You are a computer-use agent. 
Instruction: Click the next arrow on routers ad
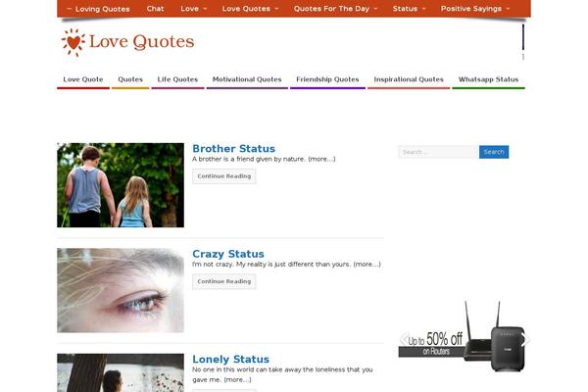[x=525, y=339]
